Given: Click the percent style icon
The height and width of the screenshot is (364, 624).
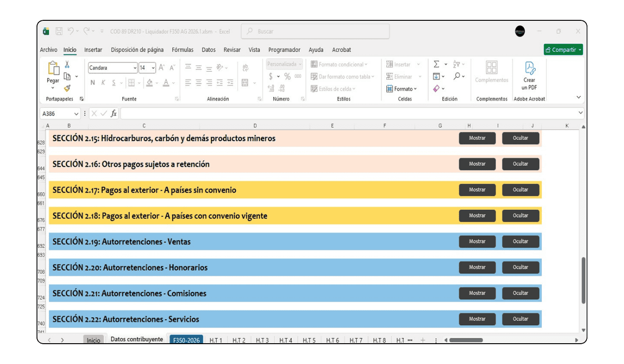Looking at the screenshot, I should coord(288,76).
